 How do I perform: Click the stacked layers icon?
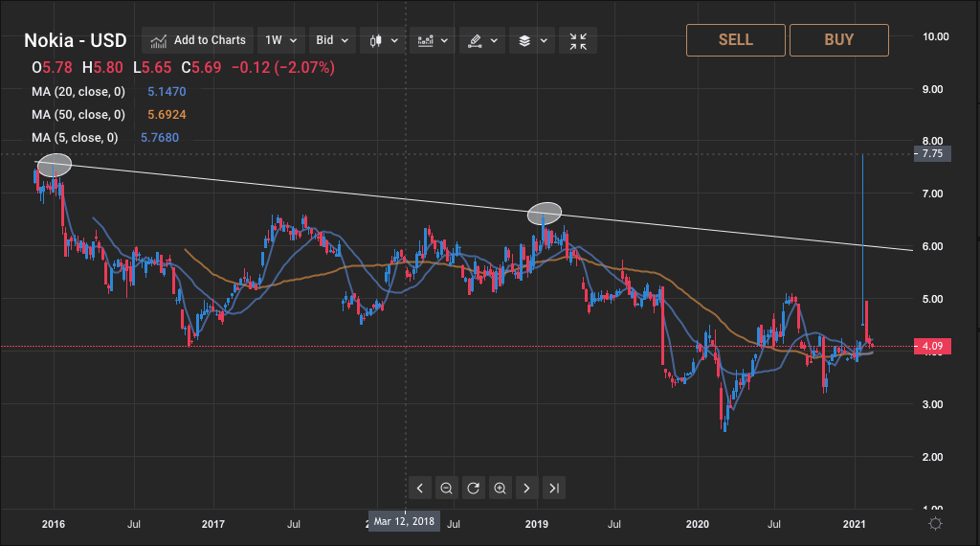coord(524,40)
